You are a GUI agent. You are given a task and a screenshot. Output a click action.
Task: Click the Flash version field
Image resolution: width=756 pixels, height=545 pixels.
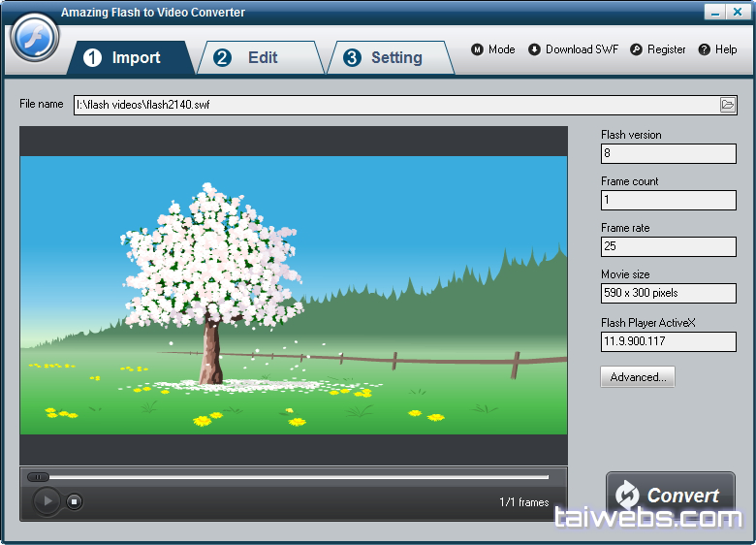tap(668, 153)
